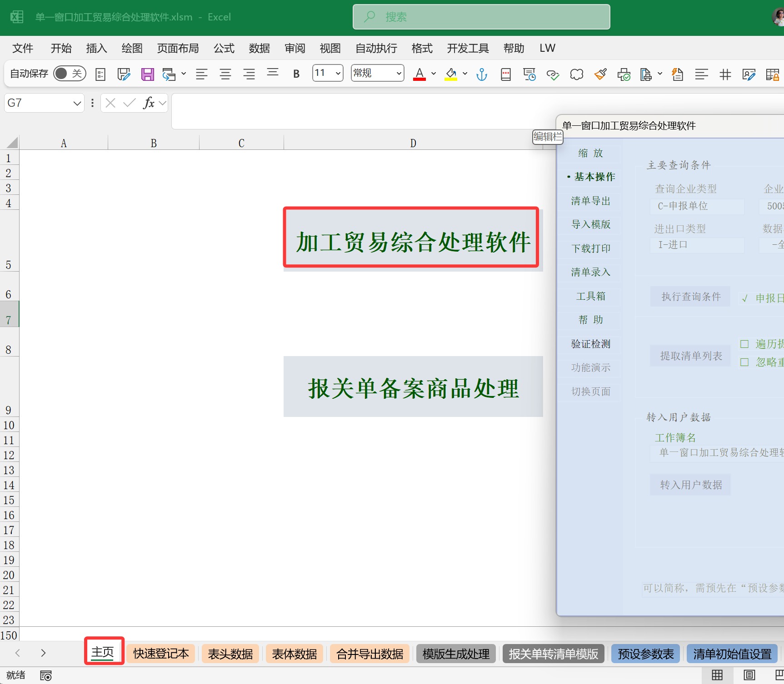Open 进出口类型 I-进口 combo box
784x684 pixels.
[x=697, y=245]
